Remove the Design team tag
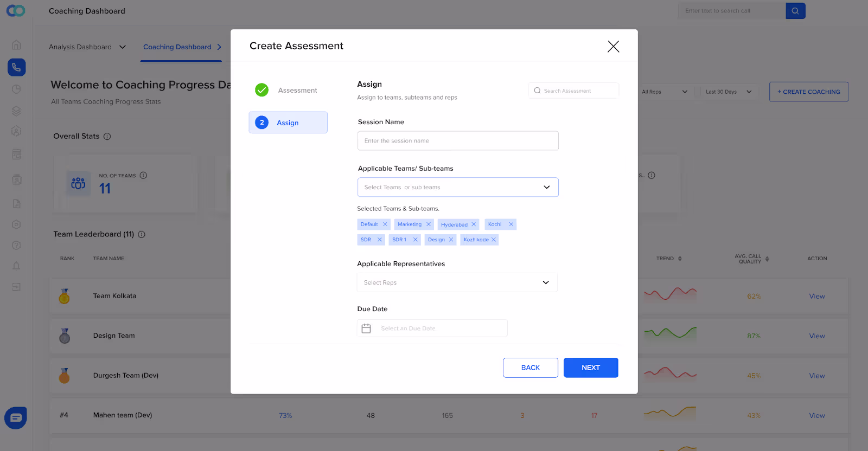Viewport: 868px width, 451px height. coord(451,240)
